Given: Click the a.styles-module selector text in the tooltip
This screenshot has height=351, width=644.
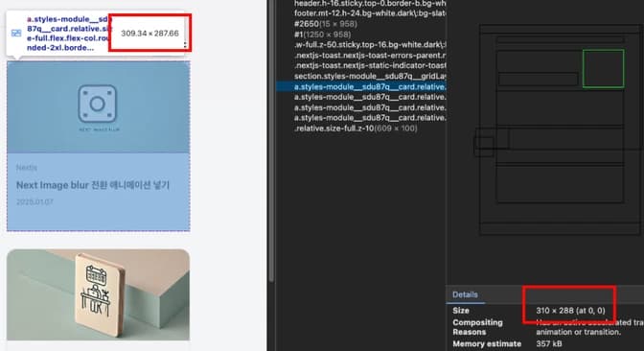Looking at the screenshot, I should point(68,34).
